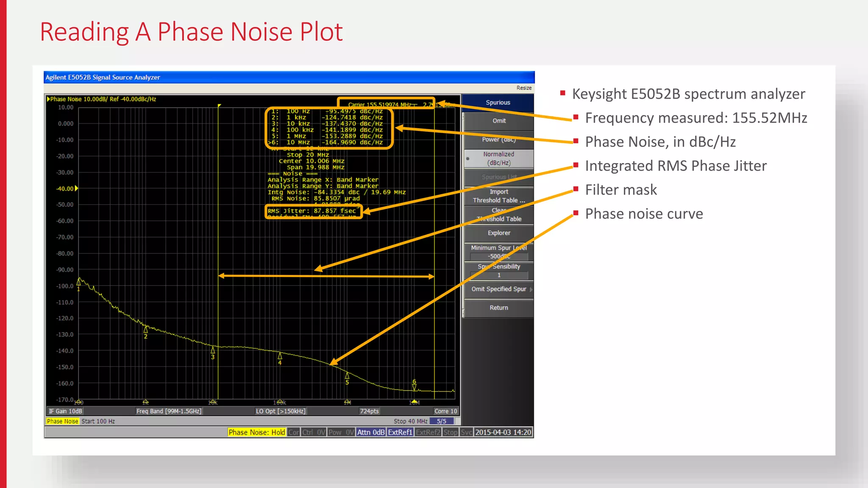
Task: Select marker 1 triangle at 100 Hz
Action: coord(79,281)
